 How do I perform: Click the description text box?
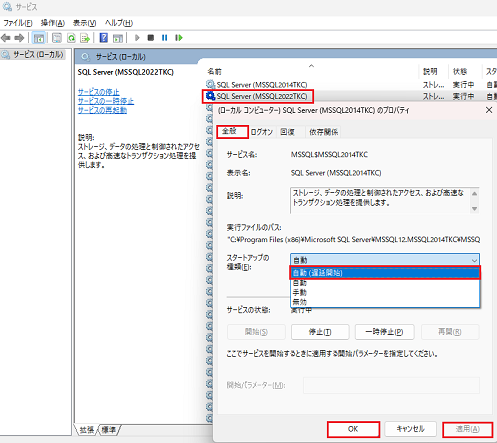[385, 200]
